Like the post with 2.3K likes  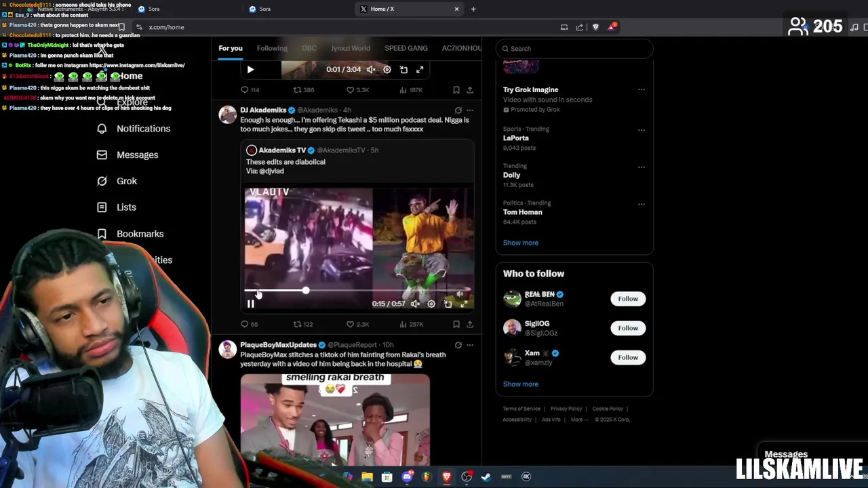pos(357,325)
